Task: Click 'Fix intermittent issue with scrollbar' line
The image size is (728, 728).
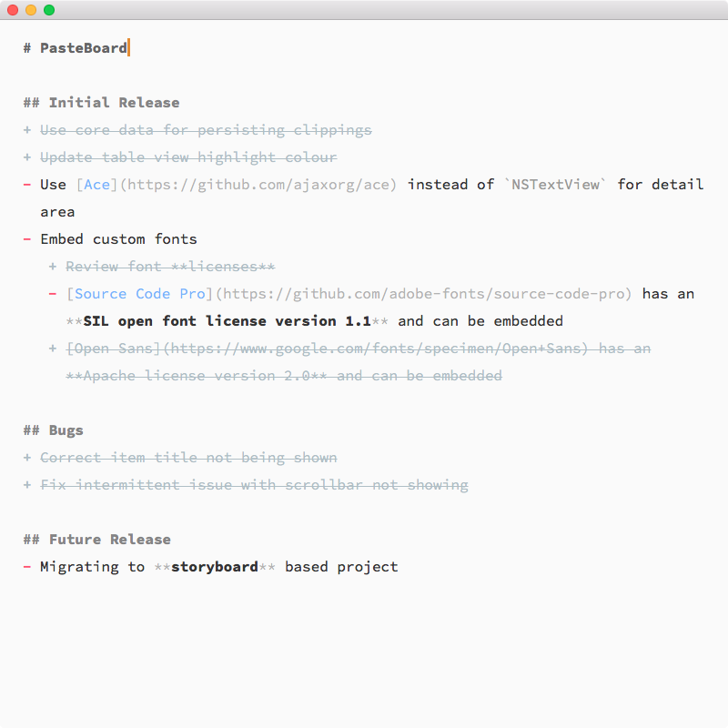Action: pyautogui.click(x=254, y=485)
